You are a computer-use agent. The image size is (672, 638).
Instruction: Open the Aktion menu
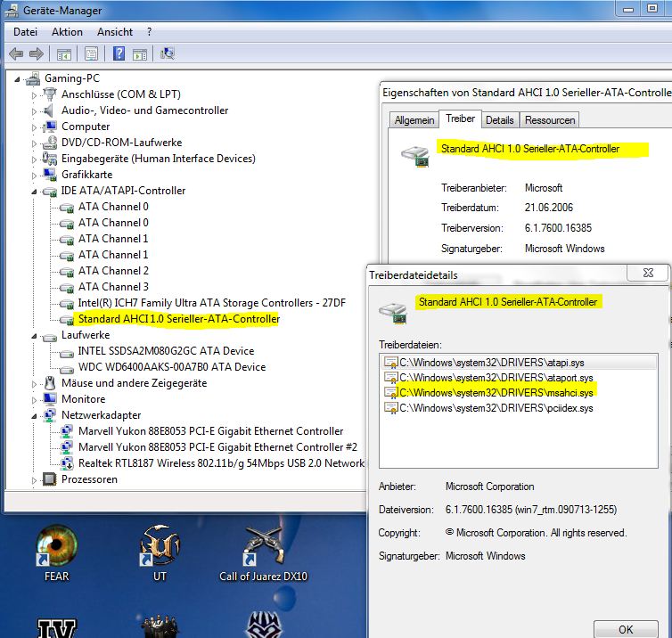(67, 32)
